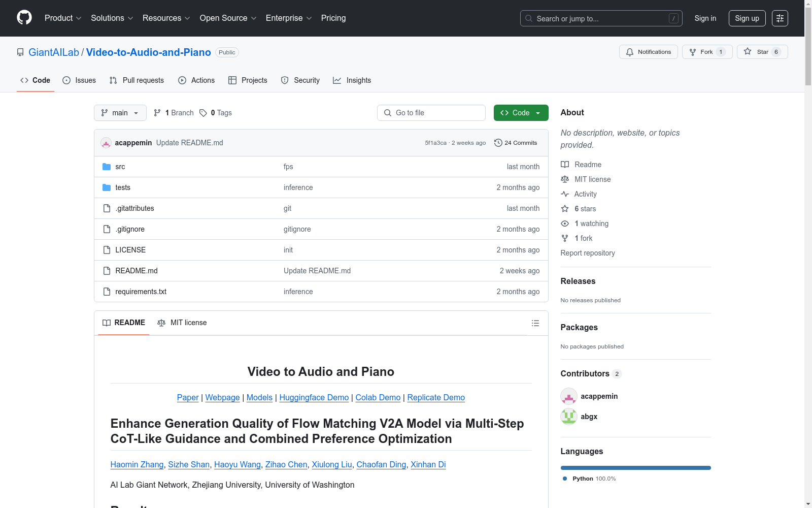Open the Pricing link
812x508 pixels.
click(333, 18)
